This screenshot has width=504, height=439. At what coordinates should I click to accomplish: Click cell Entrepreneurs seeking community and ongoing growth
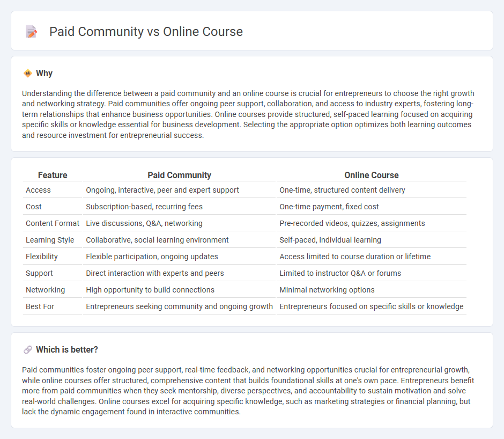pos(180,306)
